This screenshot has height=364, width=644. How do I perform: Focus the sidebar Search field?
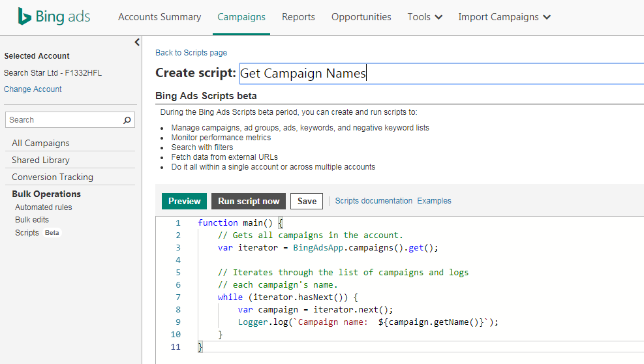click(x=70, y=120)
